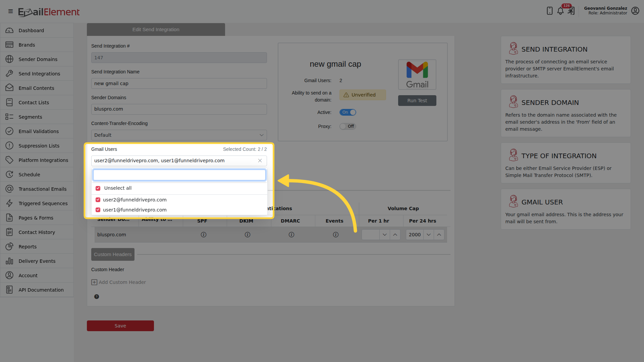The height and width of the screenshot is (362, 644).
Task: Open the Gmail Users multiselect field
Action: point(179,161)
